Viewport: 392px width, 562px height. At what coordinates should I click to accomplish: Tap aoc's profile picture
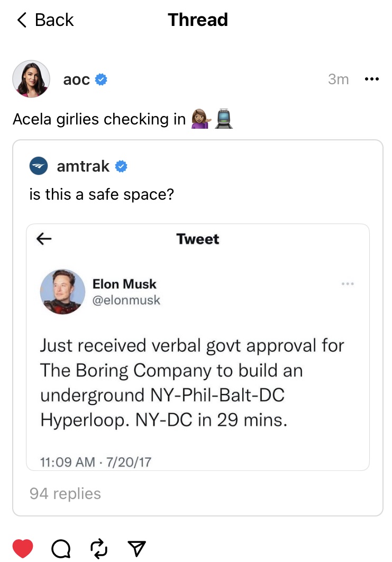pos(31,79)
